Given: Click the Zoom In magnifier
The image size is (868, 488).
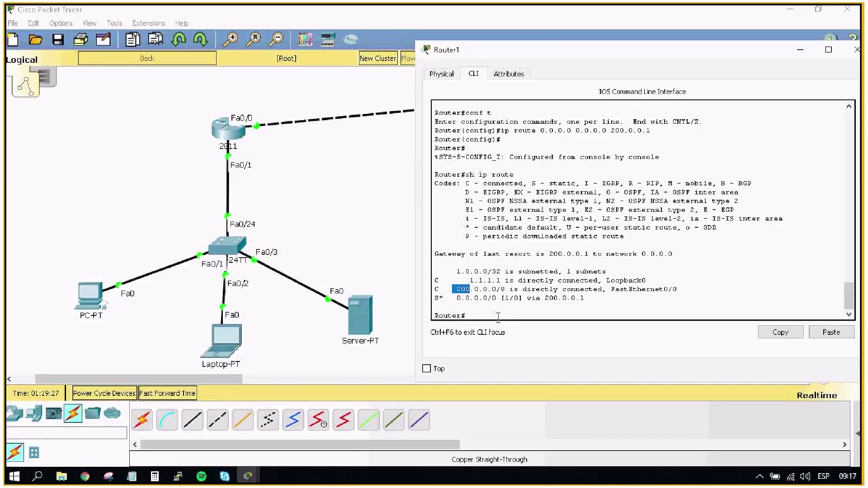Looking at the screenshot, I should pos(231,40).
